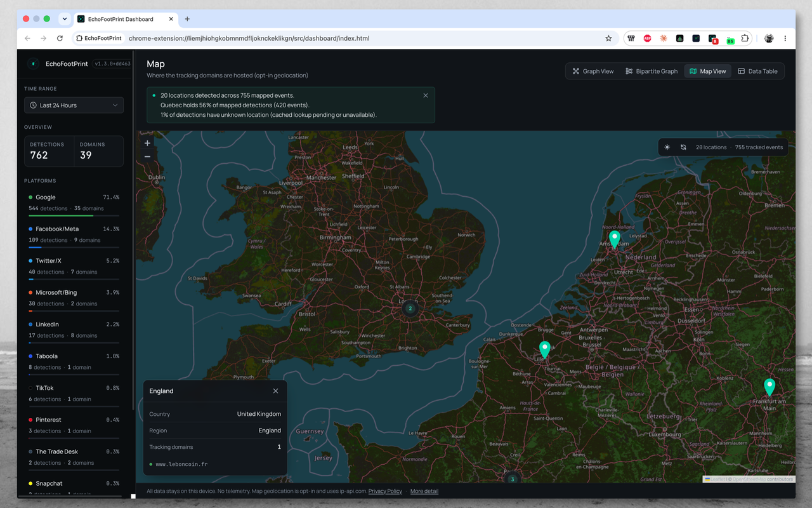Close the England details popup
812x508 pixels.
point(275,391)
